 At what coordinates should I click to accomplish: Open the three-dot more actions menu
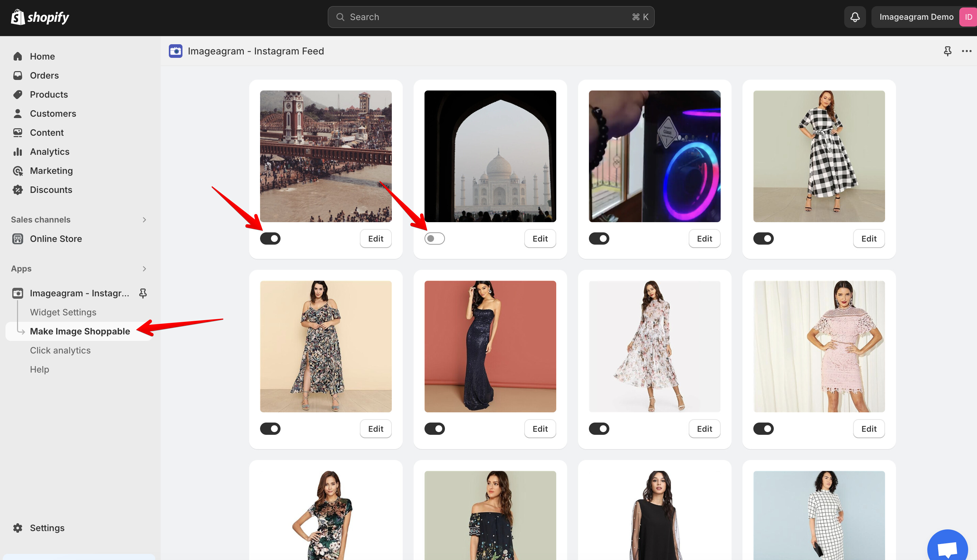[966, 51]
